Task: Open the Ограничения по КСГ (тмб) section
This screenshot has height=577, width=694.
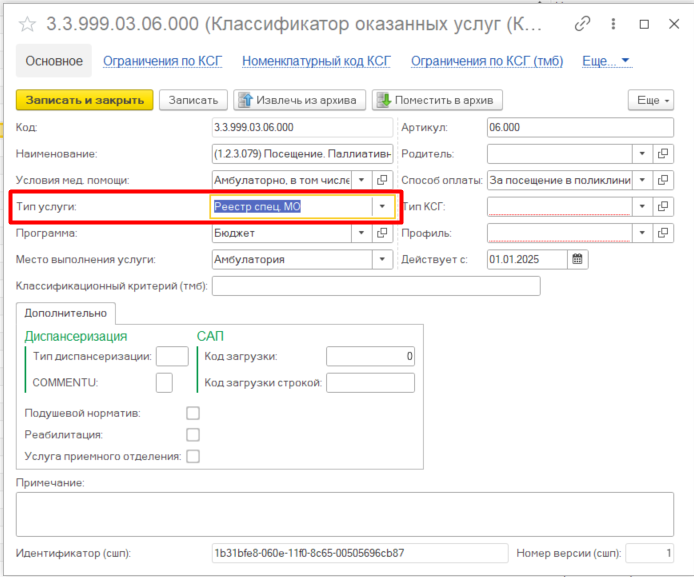Action: point(487,61)
